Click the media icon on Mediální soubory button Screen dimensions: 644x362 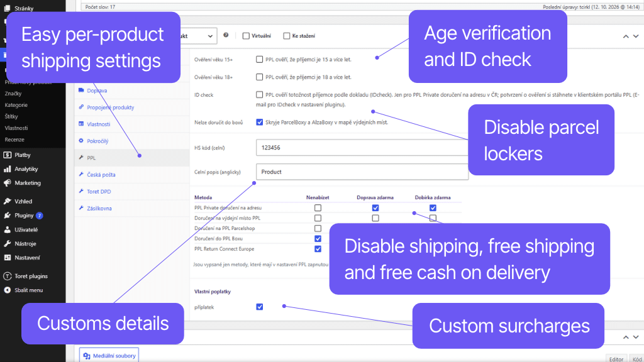click(87, 356)
